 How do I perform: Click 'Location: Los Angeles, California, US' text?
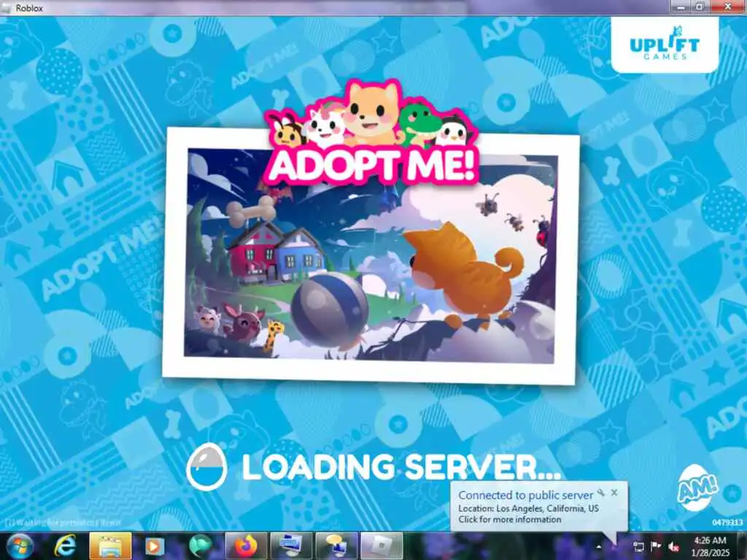528,508
